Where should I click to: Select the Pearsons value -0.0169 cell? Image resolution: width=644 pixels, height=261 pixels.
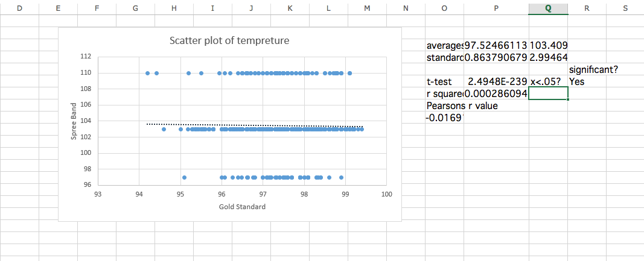pyautogui.click(x=444, y=118)
